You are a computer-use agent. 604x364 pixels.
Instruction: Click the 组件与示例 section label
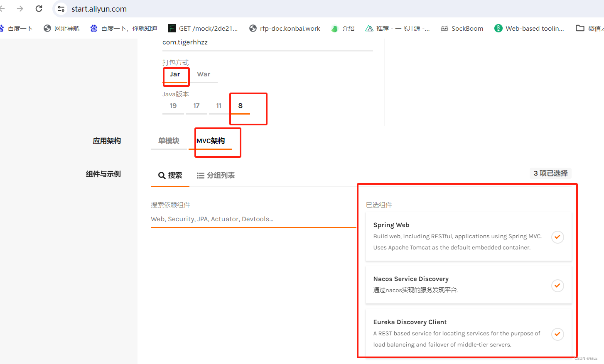pos(103,174)
